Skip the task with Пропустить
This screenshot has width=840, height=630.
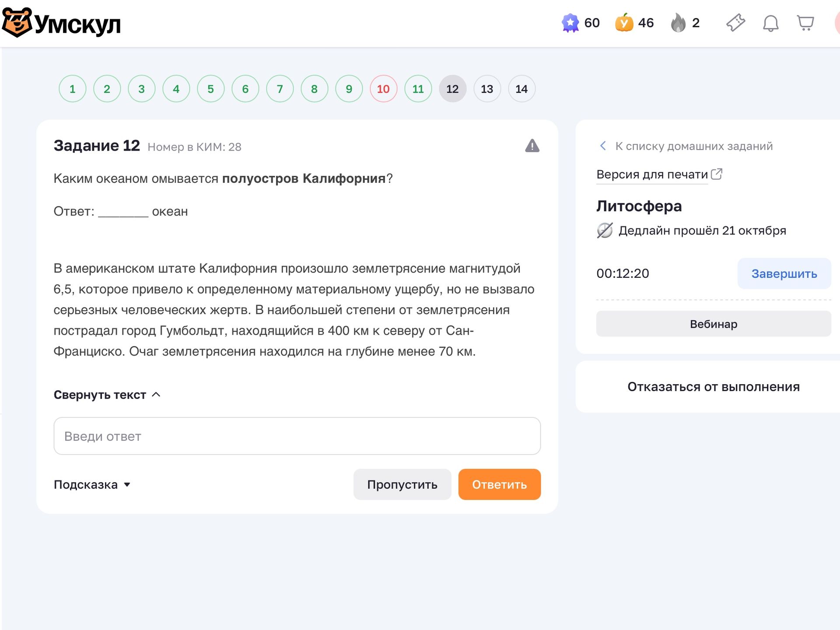(x=402, y=484)
